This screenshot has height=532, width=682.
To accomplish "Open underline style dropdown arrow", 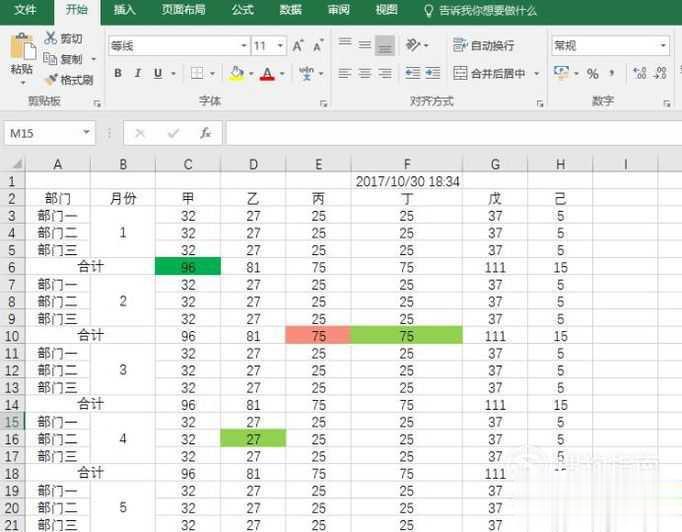I will 174,74.
